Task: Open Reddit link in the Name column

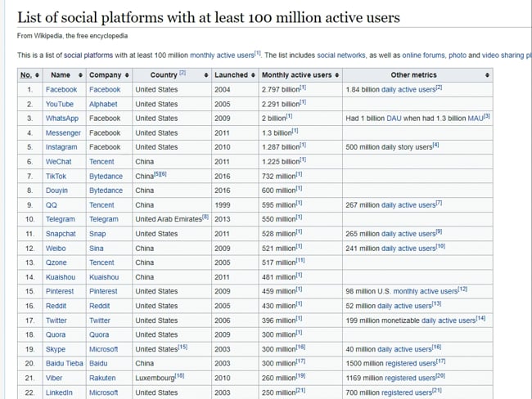Action: [x=56, y=306]
